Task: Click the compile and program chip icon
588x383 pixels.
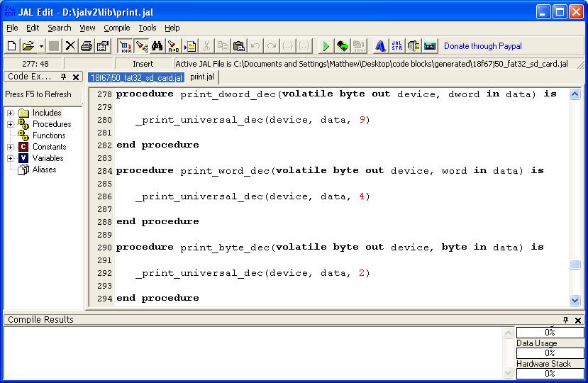Action: tap(343, 46)
